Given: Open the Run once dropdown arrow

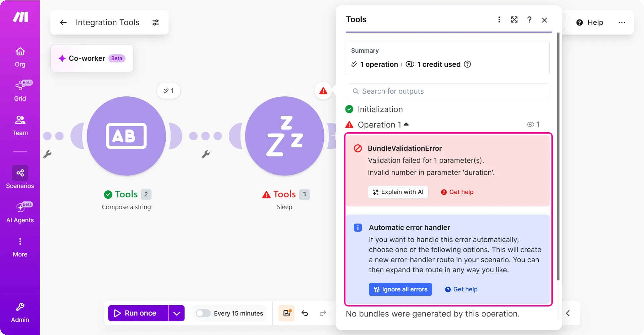Looking at the screenshot, I should 176,313.
